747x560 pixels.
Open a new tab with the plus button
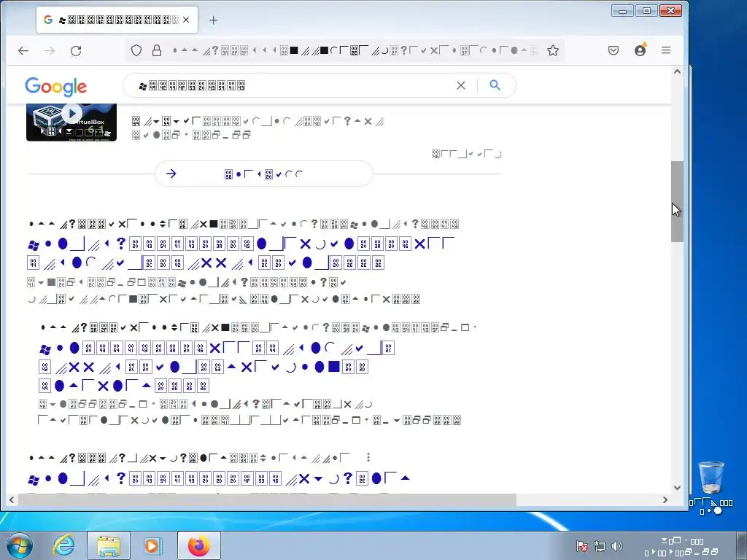pos(214,20)
